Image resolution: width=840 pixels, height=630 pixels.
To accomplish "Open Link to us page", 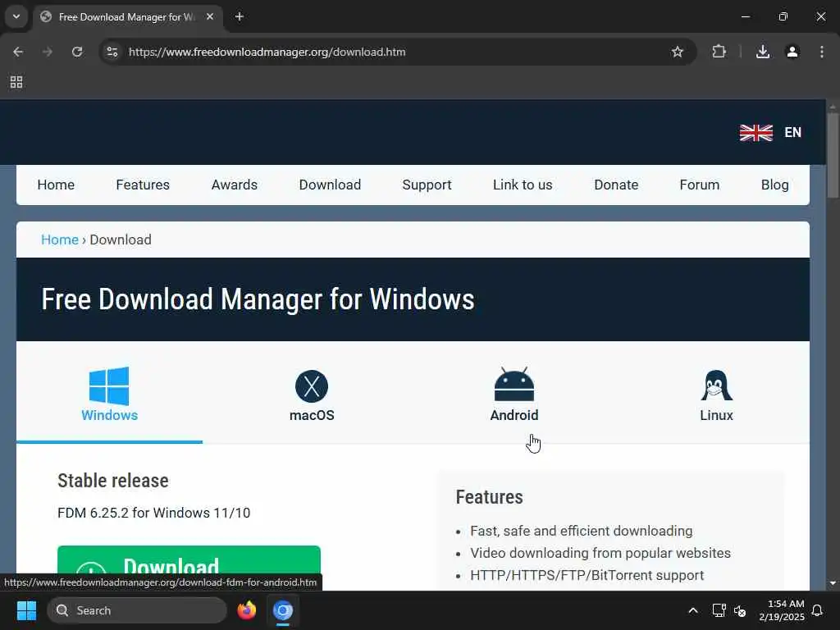I will tap(523, 185).
